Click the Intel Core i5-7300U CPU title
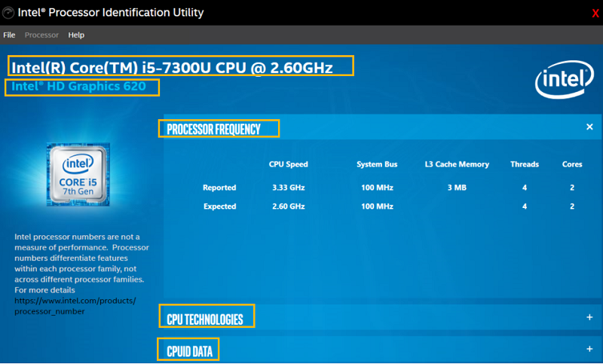 click(172, 68)
